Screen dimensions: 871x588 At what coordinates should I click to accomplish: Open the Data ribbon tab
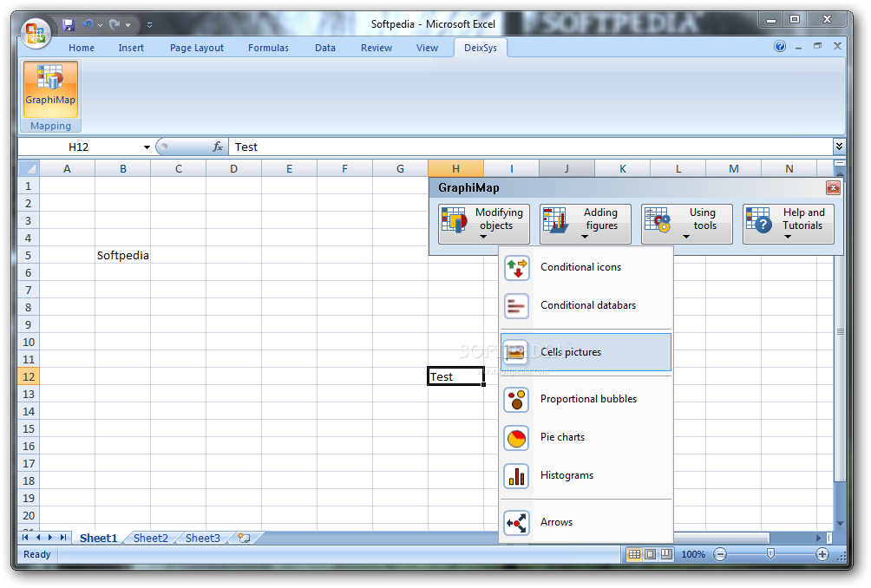point(325,48)
